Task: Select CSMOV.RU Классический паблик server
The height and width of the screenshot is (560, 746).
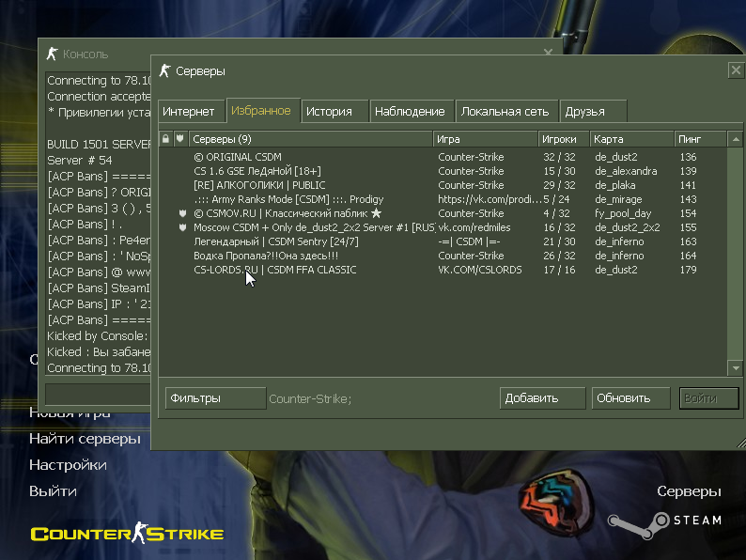Action: pos(443,213)
